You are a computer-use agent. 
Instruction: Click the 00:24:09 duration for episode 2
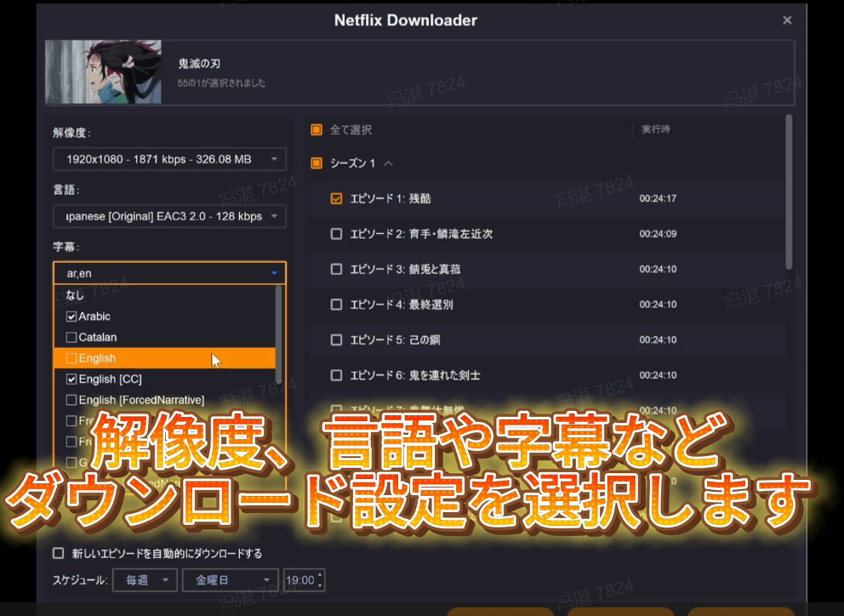tap(658, 234)
